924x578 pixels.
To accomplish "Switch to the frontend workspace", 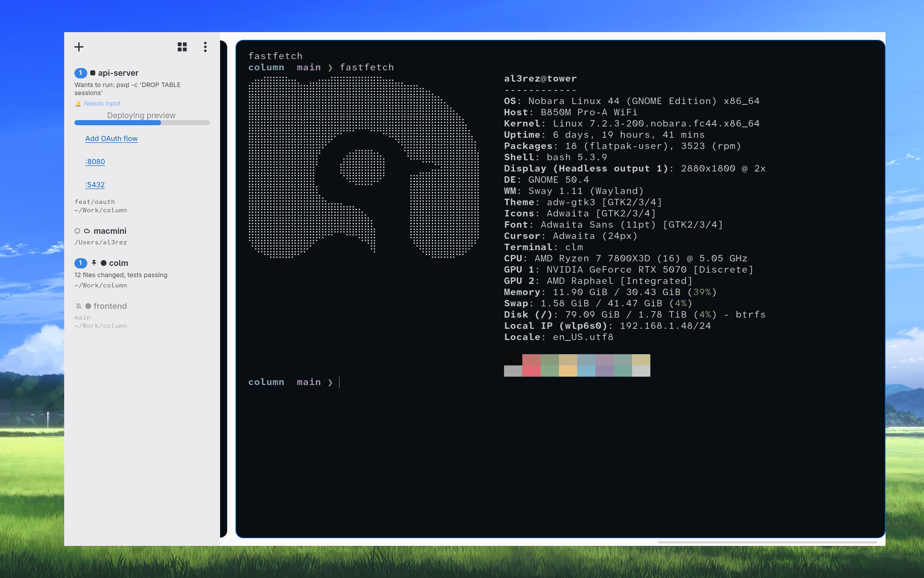I will coord(110,306).
